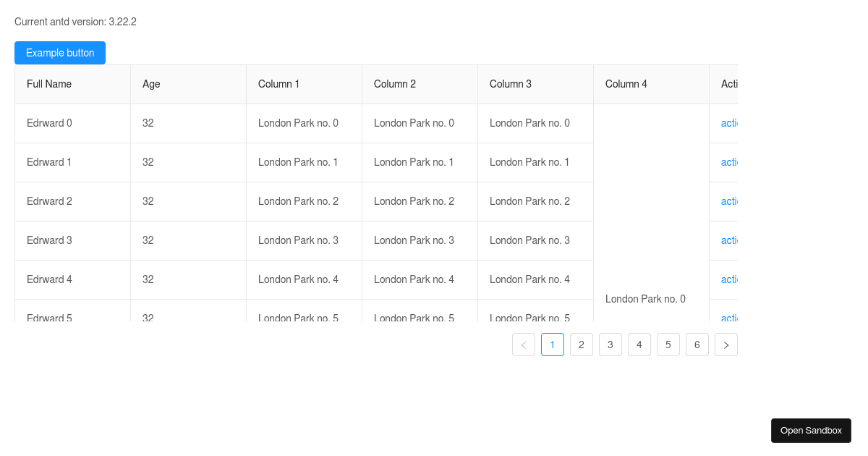Select page 6 in pagination
The height and width of the screenshot is (456, 868).
(697, 345)
